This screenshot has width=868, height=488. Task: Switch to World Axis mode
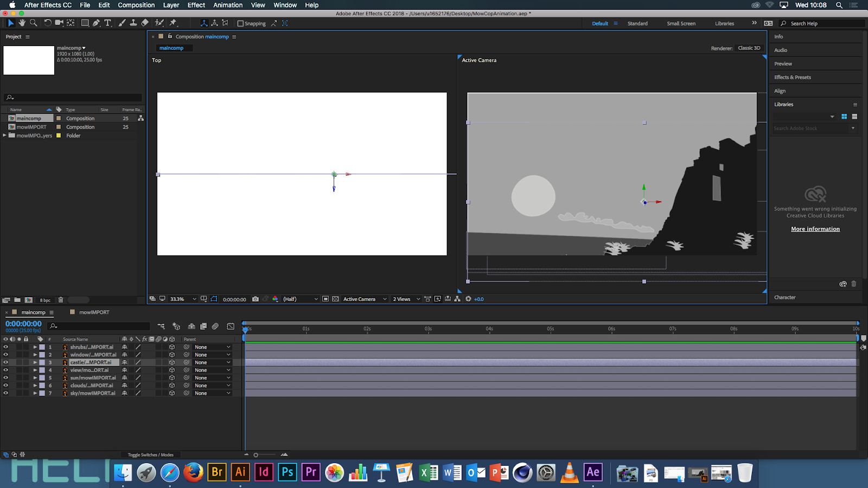point(215,23)
